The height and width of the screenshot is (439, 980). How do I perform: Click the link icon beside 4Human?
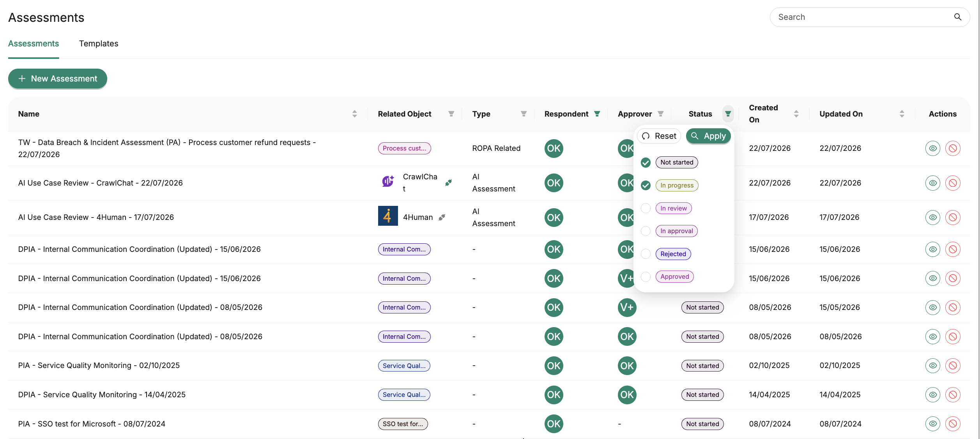click(x=442, y=217)
